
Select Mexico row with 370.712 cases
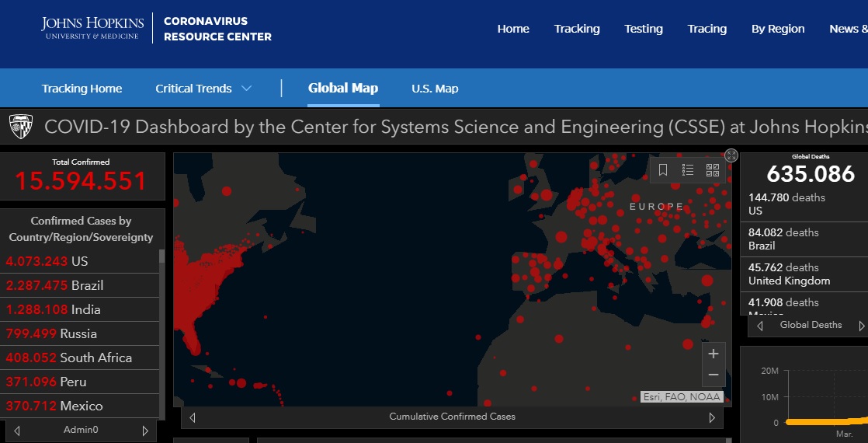pyautogui.click(x=79, y=406)
